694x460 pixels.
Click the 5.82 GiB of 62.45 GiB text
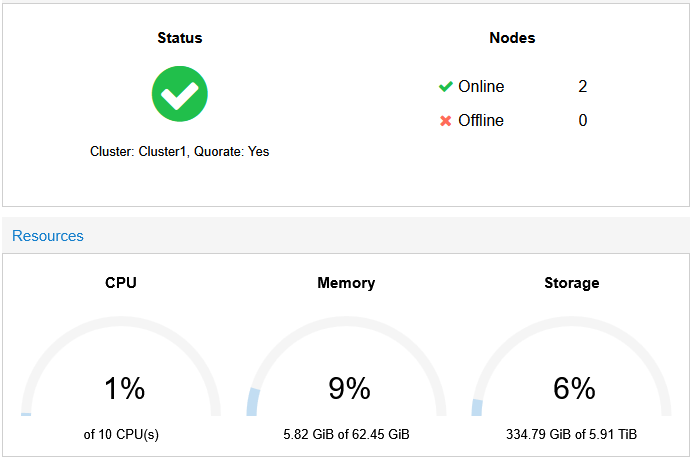346,434
